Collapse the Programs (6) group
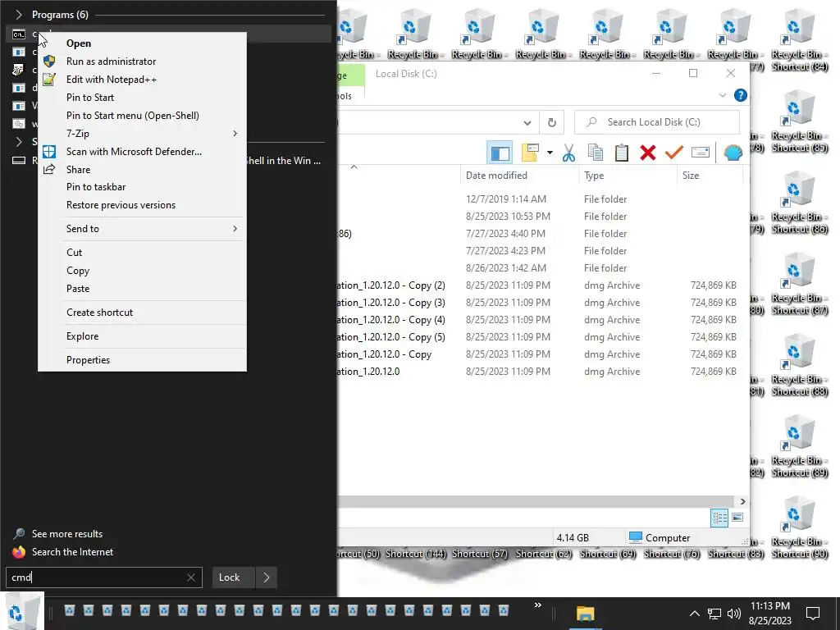This screenshot has height=630, width=840. 19,15
